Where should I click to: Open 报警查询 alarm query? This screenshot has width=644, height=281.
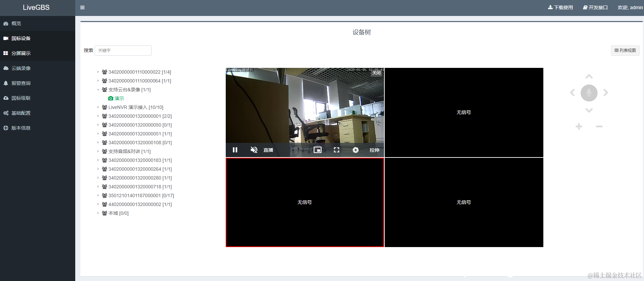pyautogui.click(x=38, y=83)
